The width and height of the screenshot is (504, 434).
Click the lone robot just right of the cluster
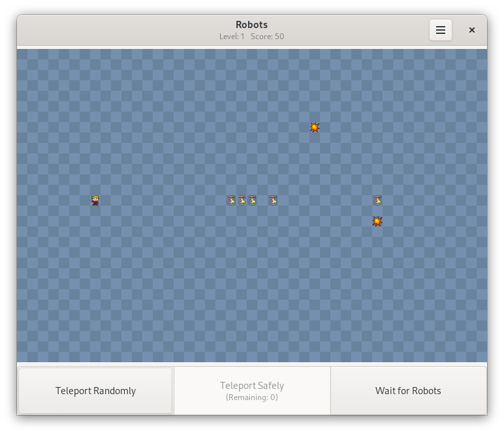pos(273,200)
